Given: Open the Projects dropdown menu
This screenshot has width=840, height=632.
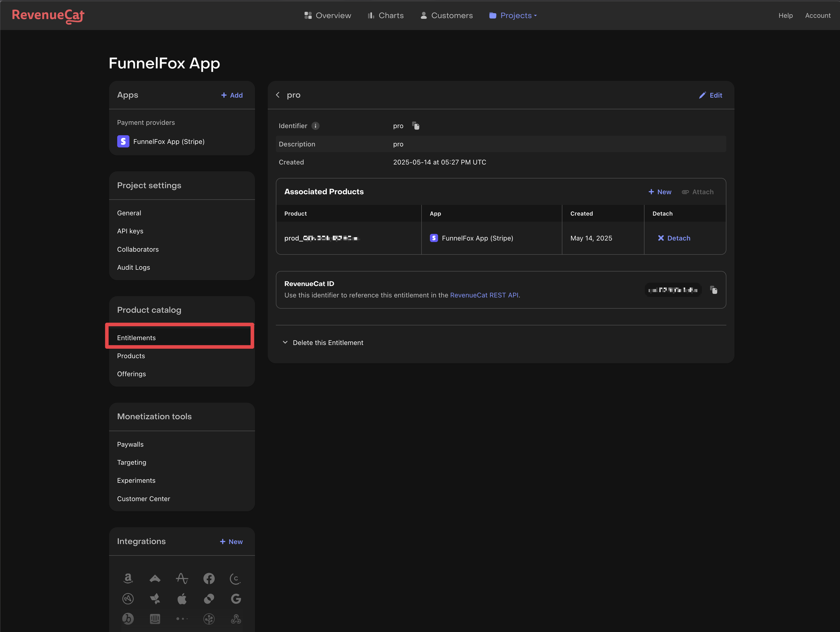Looking at the screenshot, I should [x=513, y=16].
